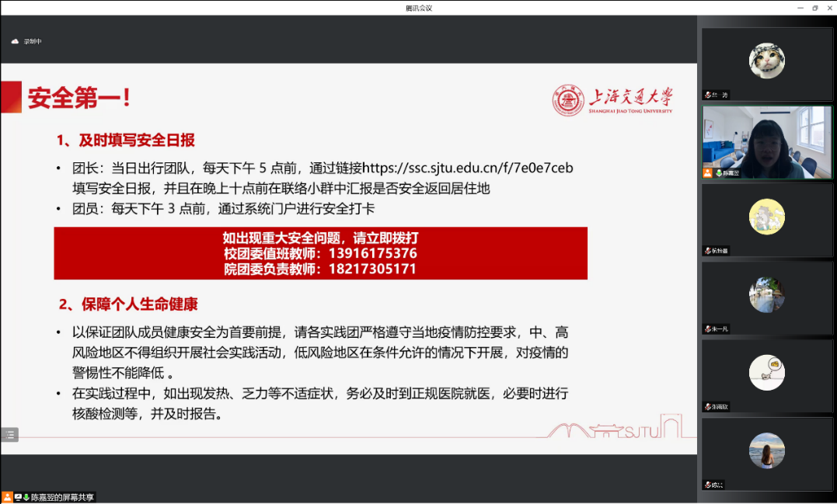The image size is (837, 504).
Task: Click orange host badge on 陈嘉翌's video
Action: tap(707, 173)
